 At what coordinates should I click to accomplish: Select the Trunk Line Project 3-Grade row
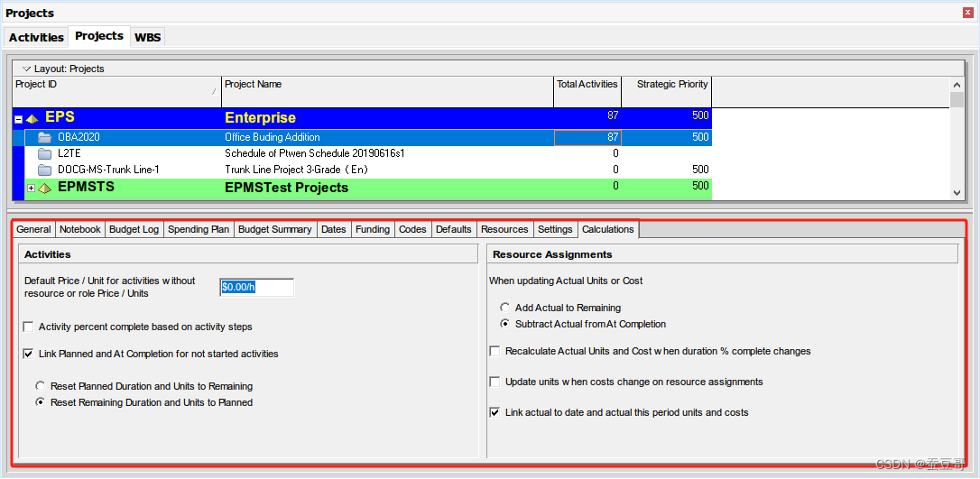[x=297, y=170]
